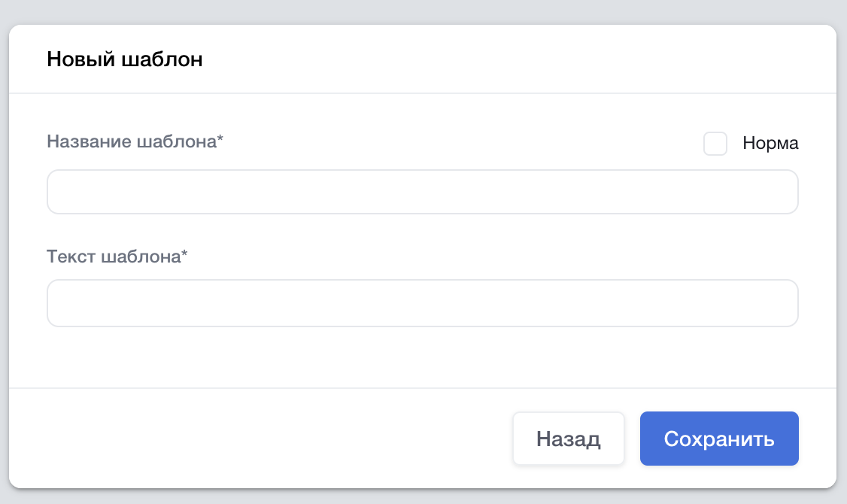Click the blue Сохранить button

coord(719,439)
